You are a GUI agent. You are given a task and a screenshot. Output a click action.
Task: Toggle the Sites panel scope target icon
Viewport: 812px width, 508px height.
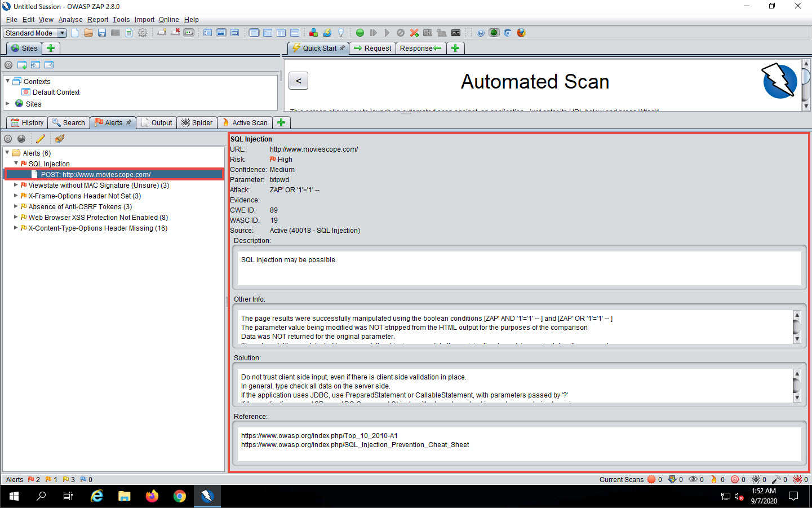tap(8, 65)
